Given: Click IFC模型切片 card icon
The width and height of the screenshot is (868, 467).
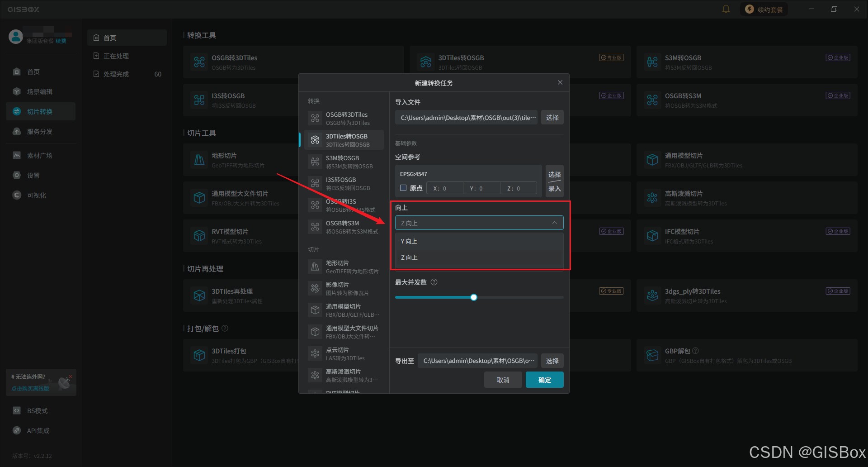Looking at the screenshot, I should point(652,235).
